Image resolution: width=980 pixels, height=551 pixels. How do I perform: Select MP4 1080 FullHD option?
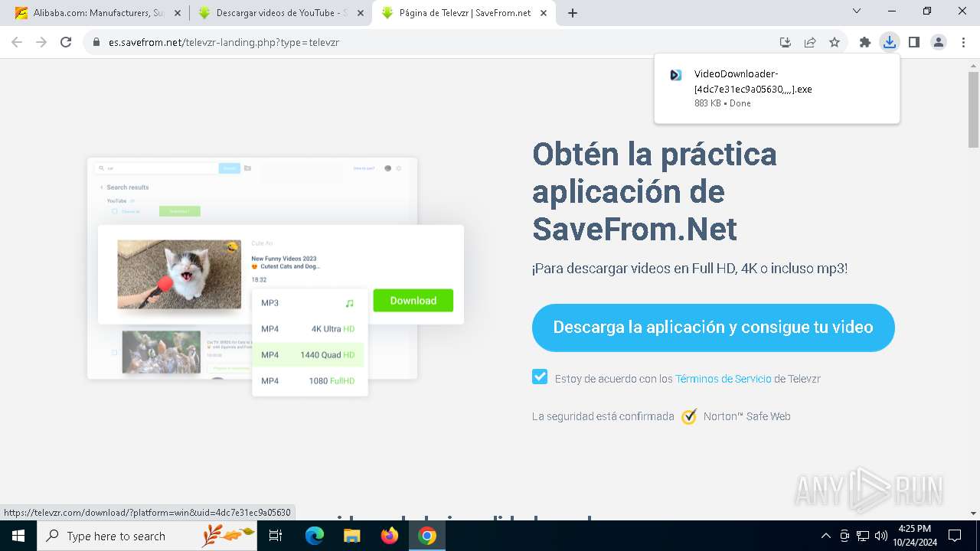point(309,381)
